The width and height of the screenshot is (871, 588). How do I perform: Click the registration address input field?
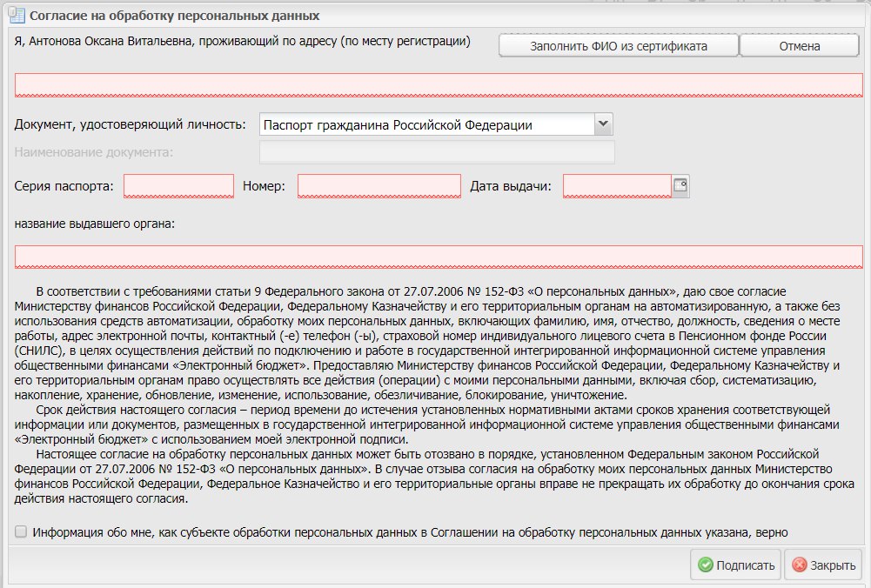click(x=439, y=85)
